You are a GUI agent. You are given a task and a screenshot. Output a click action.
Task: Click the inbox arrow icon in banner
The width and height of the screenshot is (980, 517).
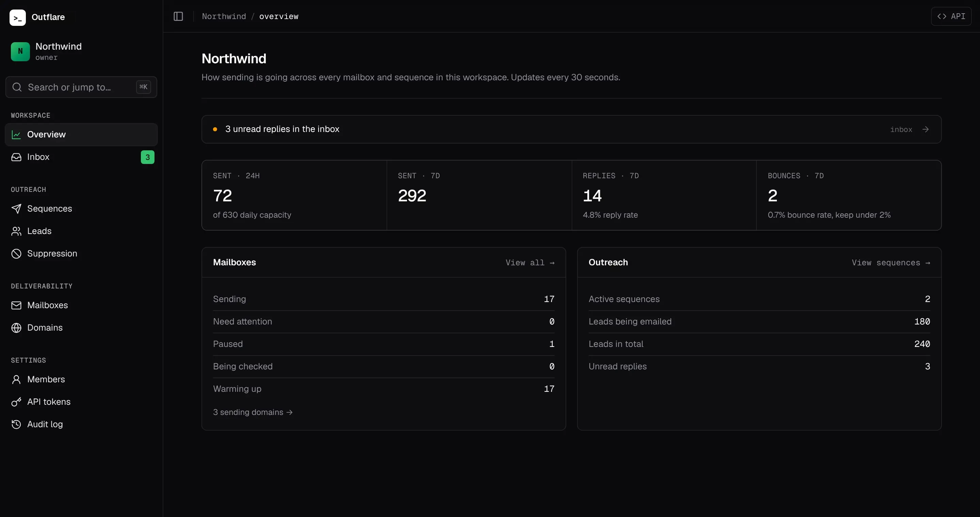coord(926,129)
